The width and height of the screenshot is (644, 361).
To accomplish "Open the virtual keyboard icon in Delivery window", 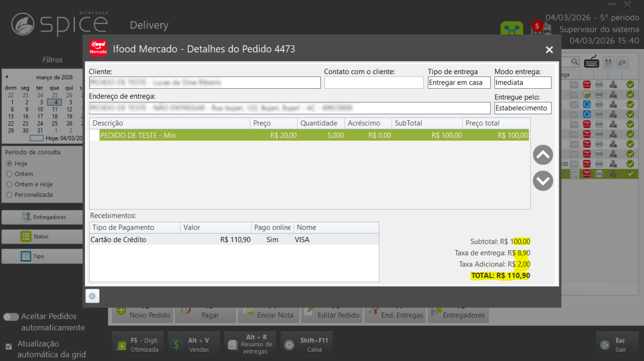I will [592, 62].
